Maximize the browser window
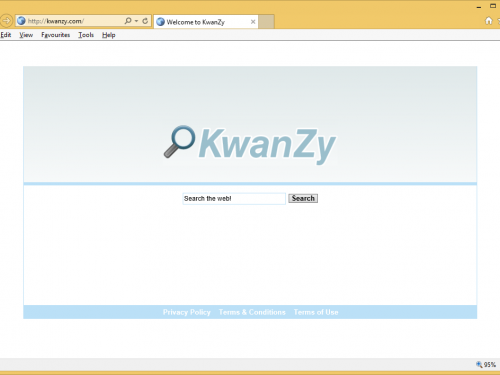Viewport: 500px width, 375px height. click(x=493, y=6)
